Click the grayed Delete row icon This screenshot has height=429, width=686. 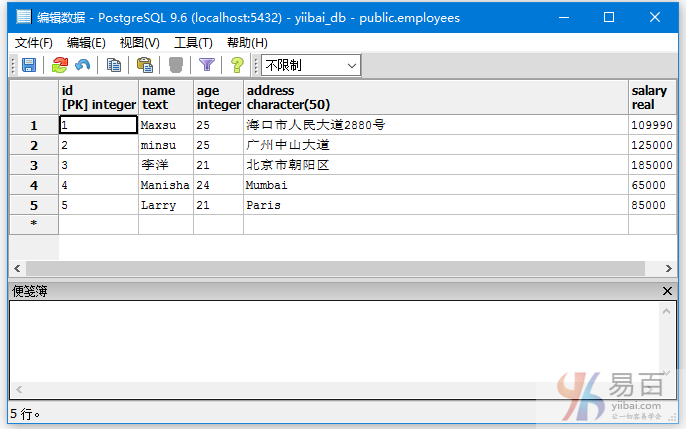pyautogui.click(x=175, y=65)
